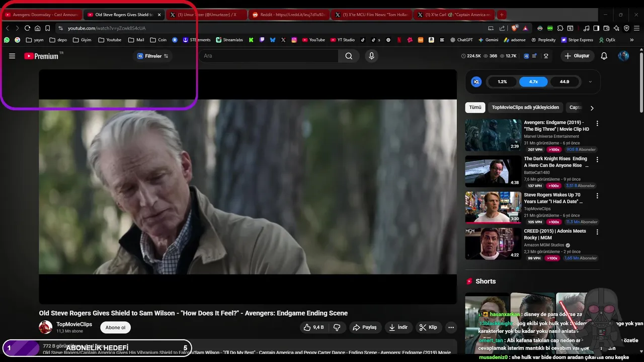Open options for CREED Adonis Meets Rocky video
This screenshot has height=362, width=644.
click(x=597, y=232)
